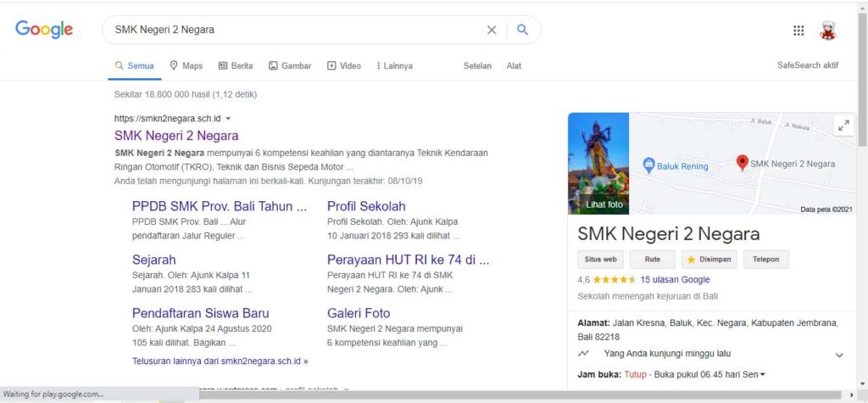Open the Perayaan HUT RI ke 74 sitelink
The image size is (868, 403).
coord(409,260)
